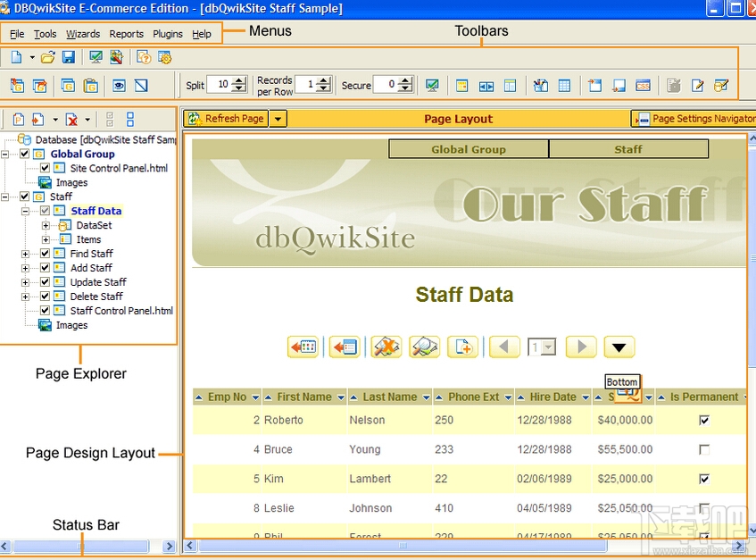Open the Help menu
756x560 pixels.
point(202,34)
